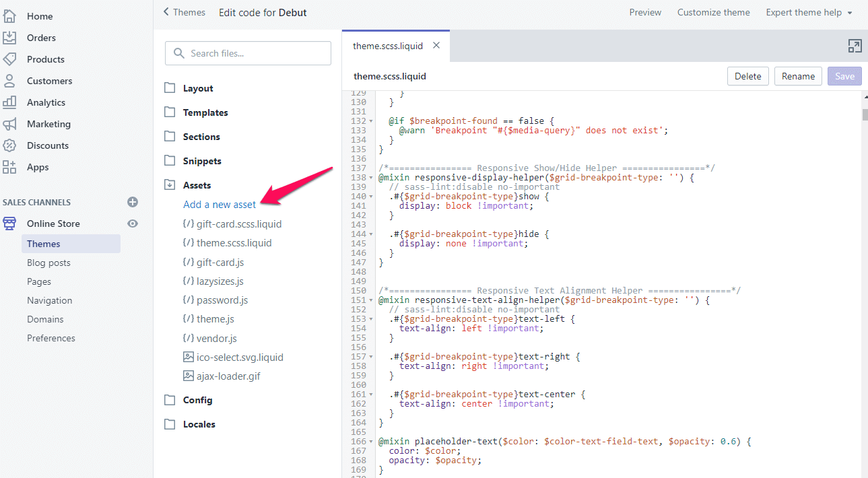Click the Delete button

tap(747, 76)
